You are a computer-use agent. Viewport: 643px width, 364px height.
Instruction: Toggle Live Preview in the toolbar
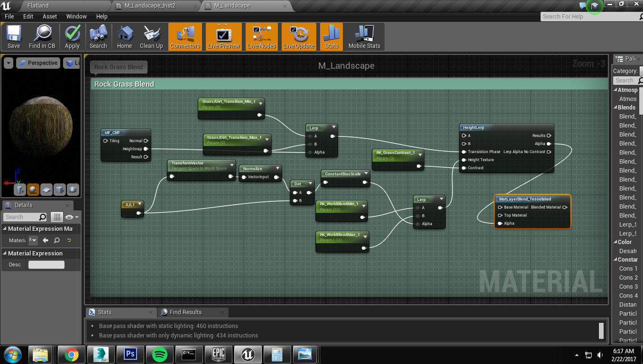click(224, 37)
